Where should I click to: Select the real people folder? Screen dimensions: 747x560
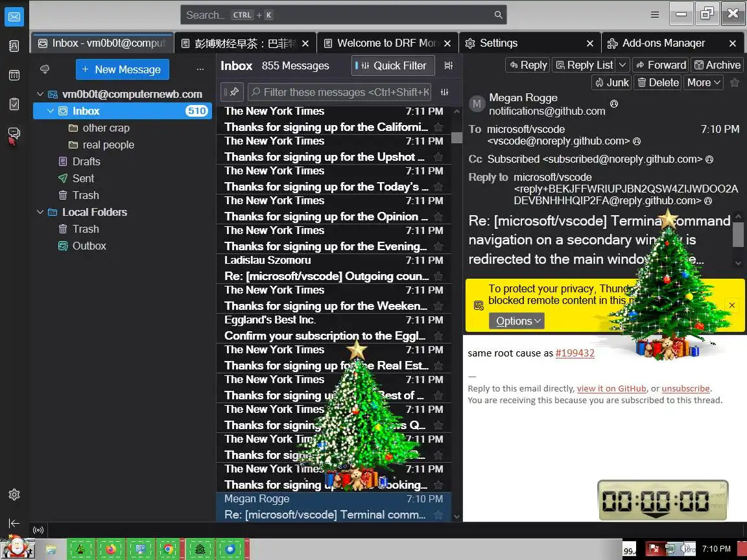tap(123, 145)
